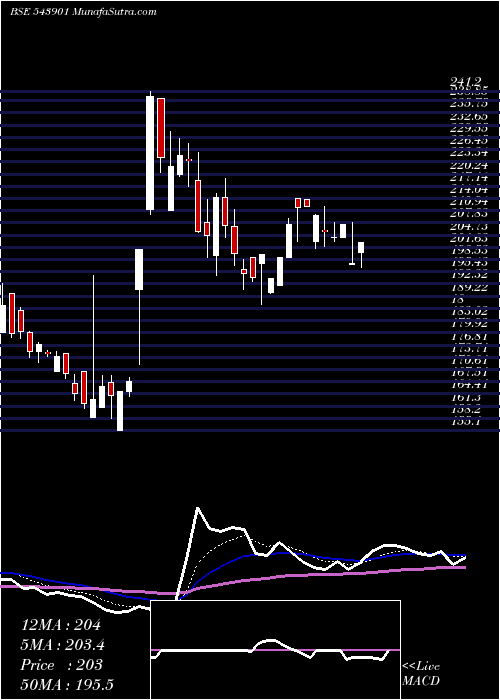Click the 50MA : 195.5 readout

tap(69, 684)
